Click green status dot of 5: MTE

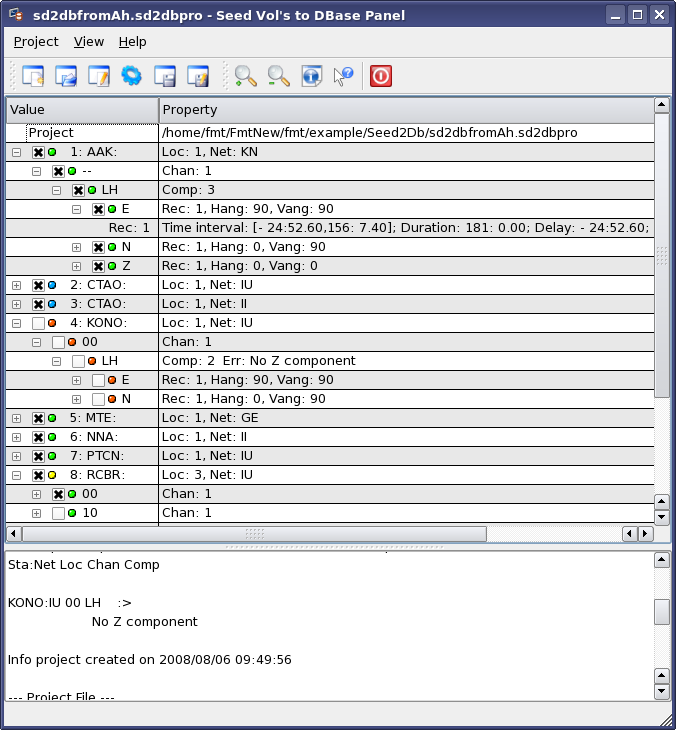tap(52, 418)
